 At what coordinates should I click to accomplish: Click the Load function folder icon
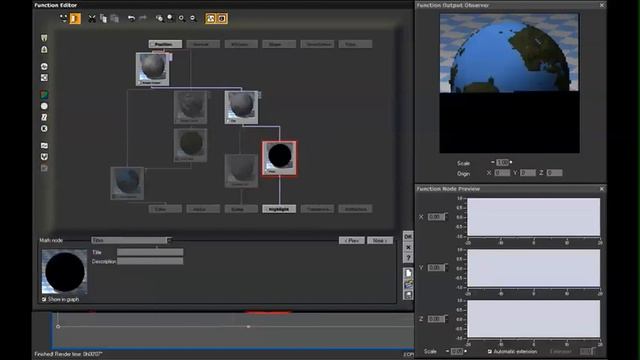point(408,284)
